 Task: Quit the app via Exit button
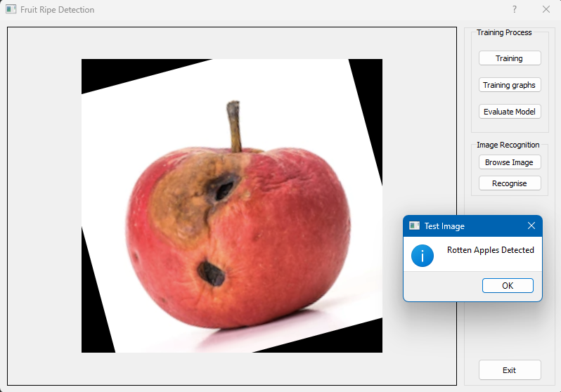[510, 370]
